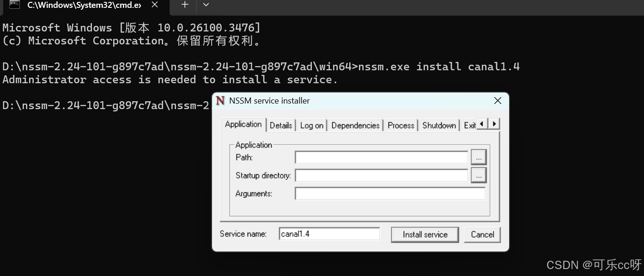Image resolution: width=644 pixels, height=276 pixels.
Task: Click the Path input field
Action: [x=382, y=157]
